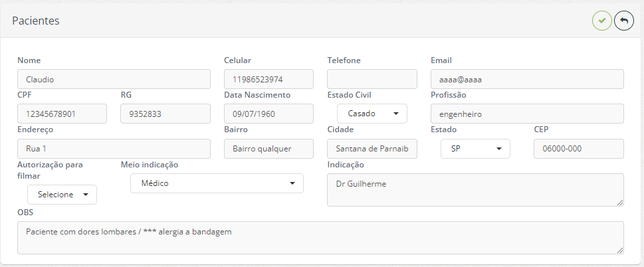Focus the Profissão field
Viewport: 644px width, 267px height.
[x=527, y=114]
